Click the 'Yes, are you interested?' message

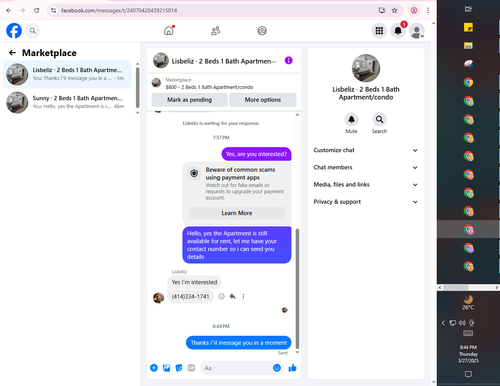(256, 154)
